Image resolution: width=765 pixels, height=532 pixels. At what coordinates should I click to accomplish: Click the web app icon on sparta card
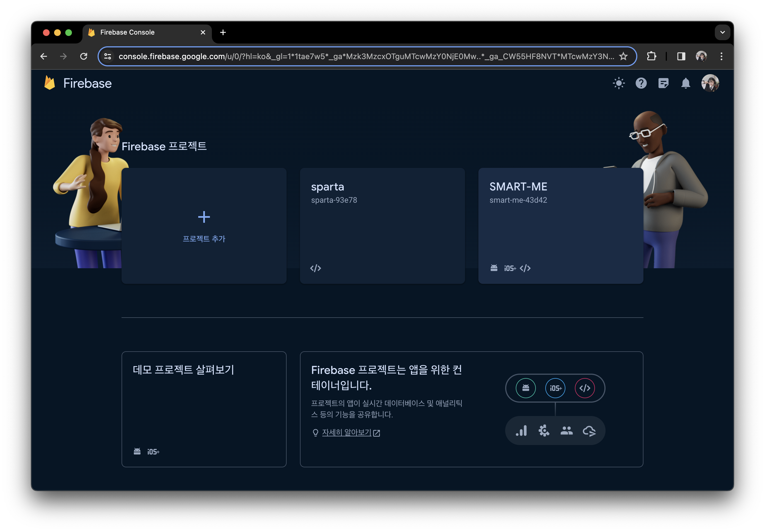point(315,268)
